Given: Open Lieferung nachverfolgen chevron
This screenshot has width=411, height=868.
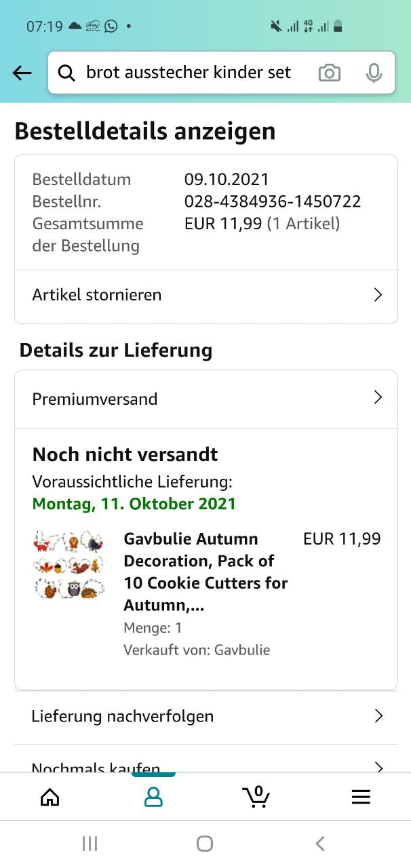Looking at the screenshot, I should pos(378,716).
